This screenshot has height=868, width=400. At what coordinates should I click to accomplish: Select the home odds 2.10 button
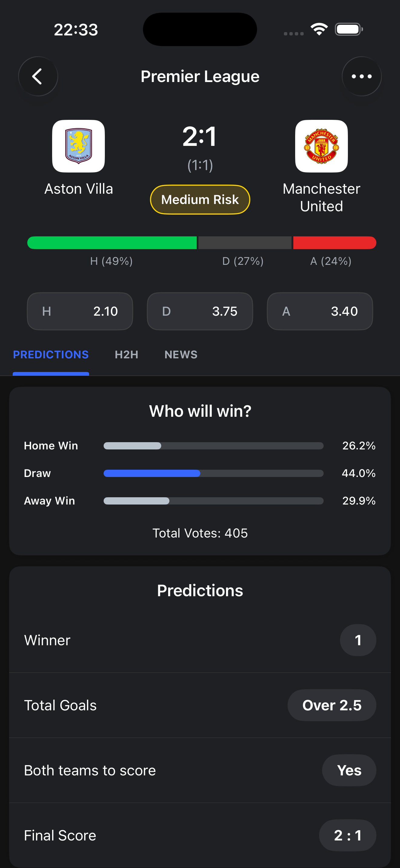click(80, 311)
